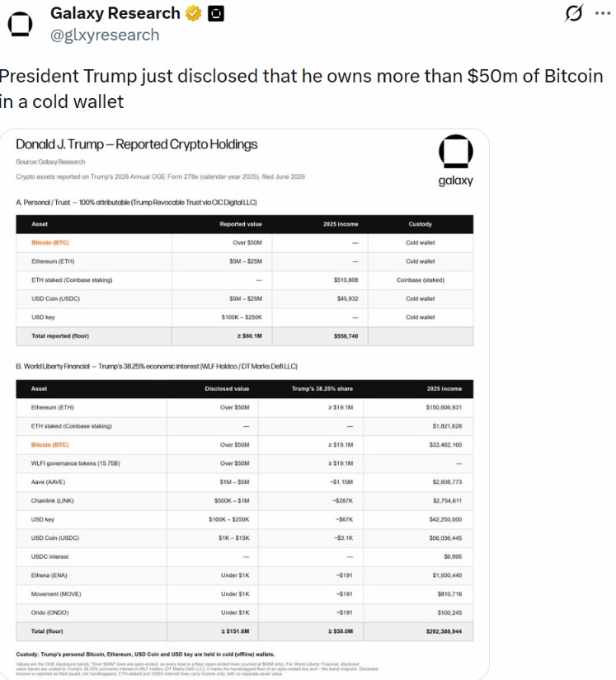Click the Custody column header

pyautogui.click(x=420, y=224)
